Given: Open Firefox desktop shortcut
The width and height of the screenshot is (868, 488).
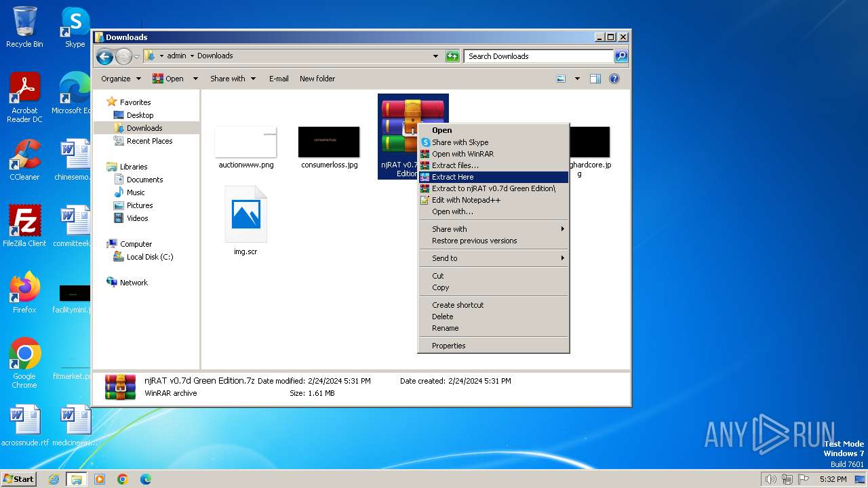Looking at the screenshot, I should [24, 292].
